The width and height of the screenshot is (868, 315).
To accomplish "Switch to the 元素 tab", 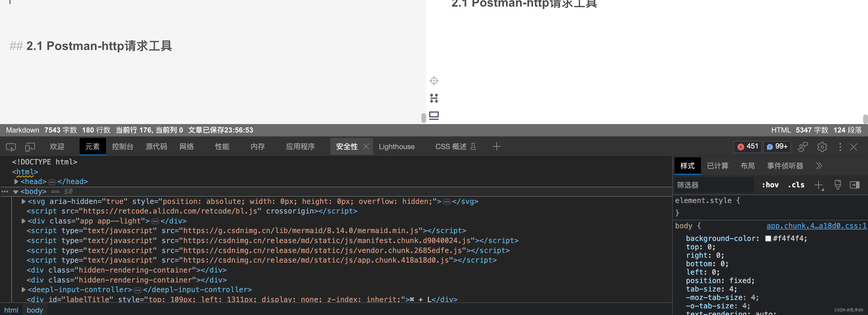I will point(92,146).
